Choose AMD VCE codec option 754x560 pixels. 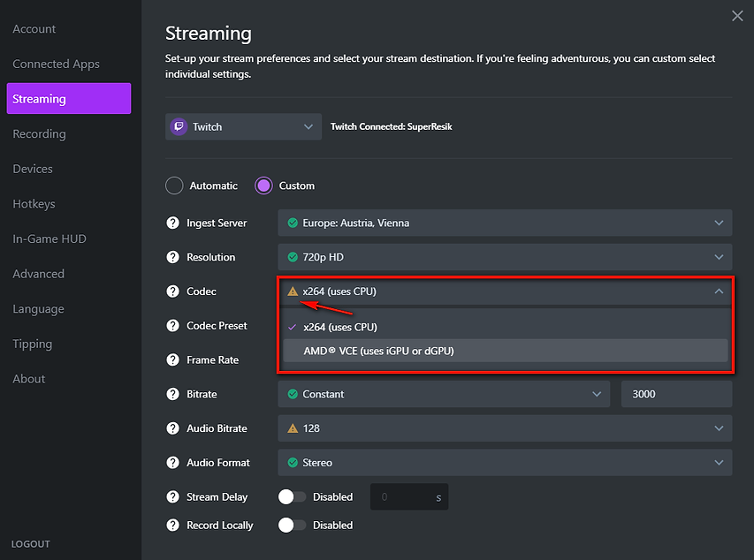point(505,351)
